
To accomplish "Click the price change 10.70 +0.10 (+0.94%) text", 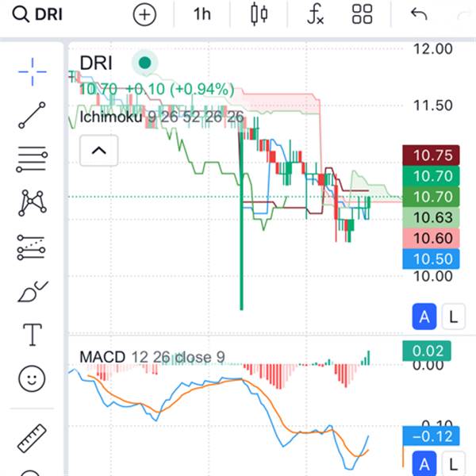I will 156,89.
